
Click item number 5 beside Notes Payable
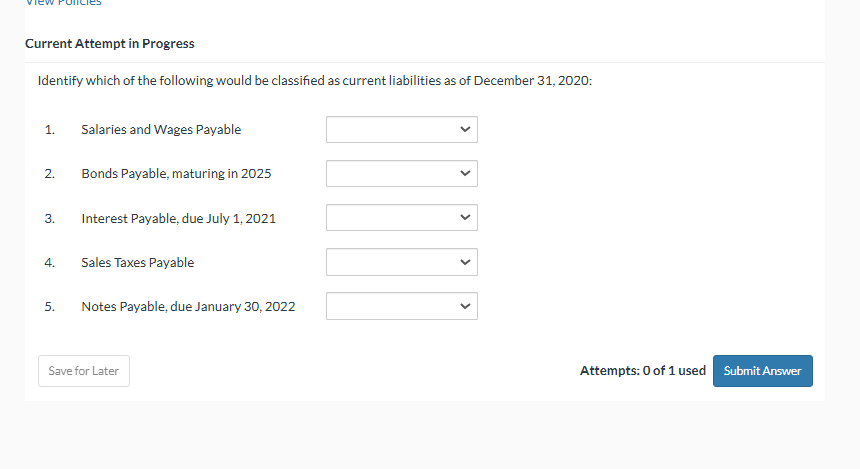49,307
